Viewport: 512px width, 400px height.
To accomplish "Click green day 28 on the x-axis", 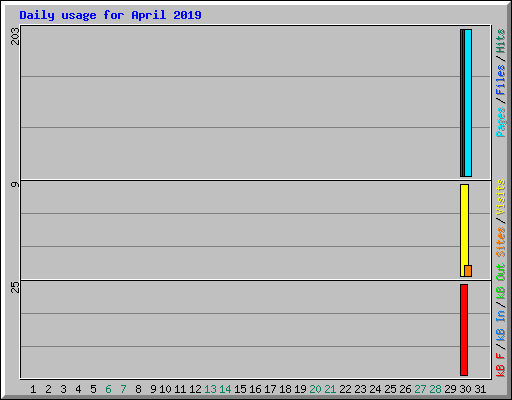I will tap(435, 389).
